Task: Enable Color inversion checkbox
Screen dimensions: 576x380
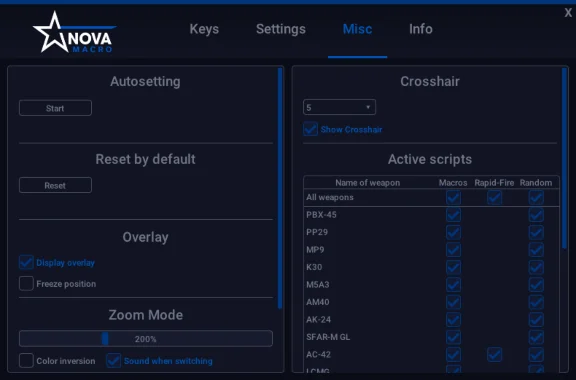Action: pos(26,361)
